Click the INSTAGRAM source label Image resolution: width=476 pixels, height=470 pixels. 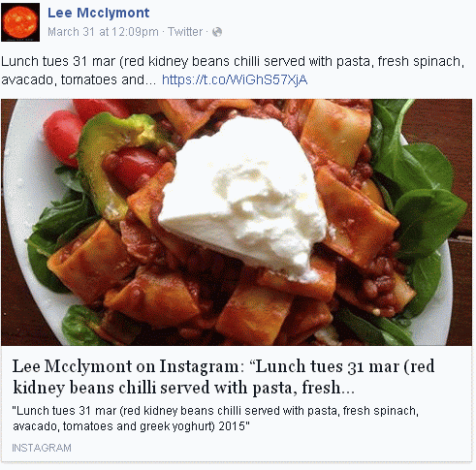tap(42, 448)
